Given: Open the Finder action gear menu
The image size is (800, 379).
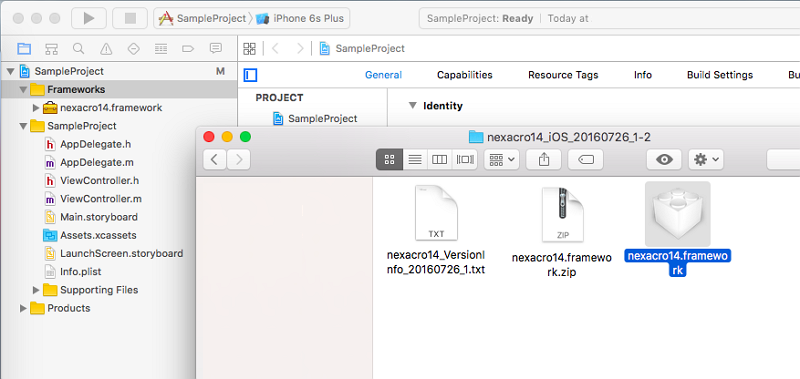Looking at the screenshot, I should [x=706, y=160].
